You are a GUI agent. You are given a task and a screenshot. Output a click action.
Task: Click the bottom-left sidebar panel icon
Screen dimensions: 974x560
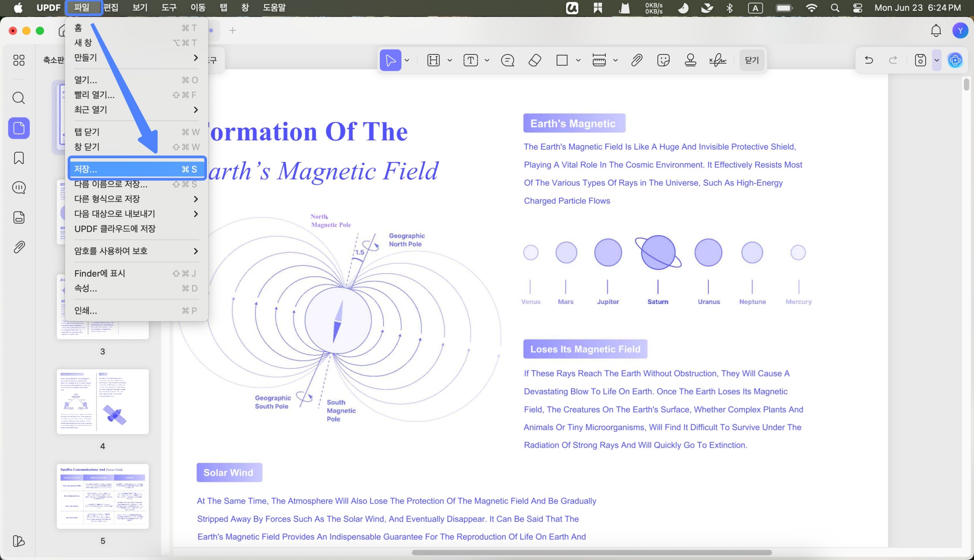pyautogui.click(x=19, y=541)
